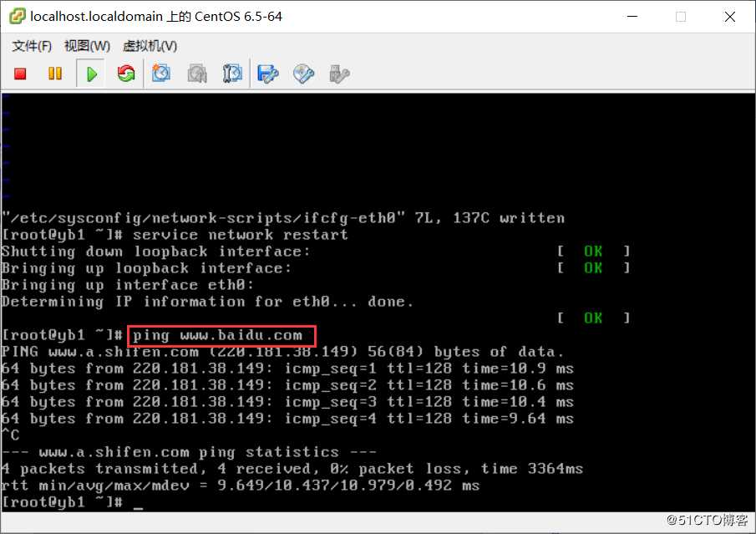Click the 'ping statistics' header line
Viewport: 756px width, 534px height.
[x=189, y=452]
